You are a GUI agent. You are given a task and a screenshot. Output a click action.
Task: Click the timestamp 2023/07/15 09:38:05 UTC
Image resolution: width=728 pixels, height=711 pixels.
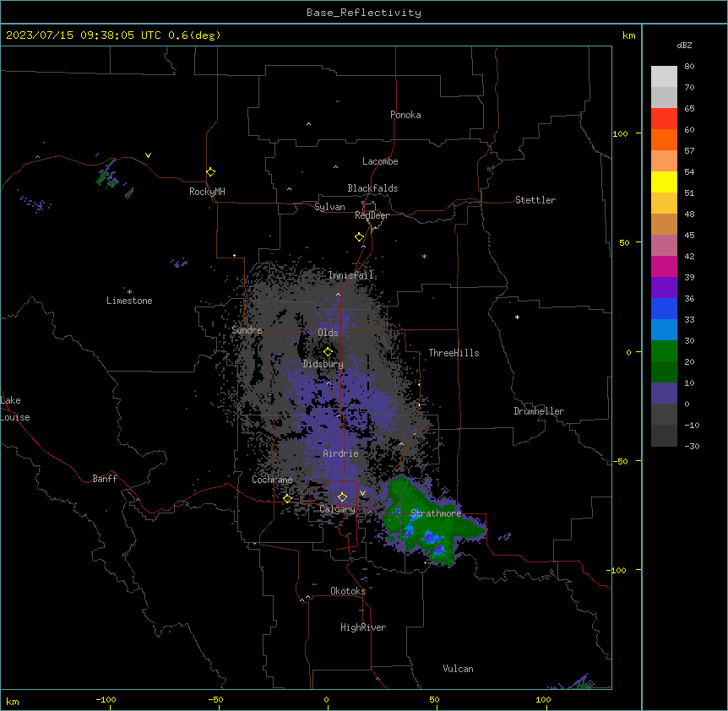pos(84,35)
